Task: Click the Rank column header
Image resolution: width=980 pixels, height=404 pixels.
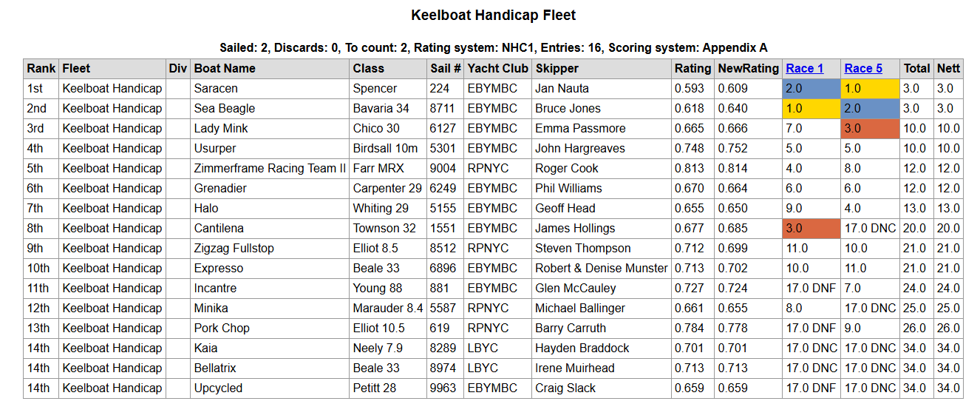Action: [41, 68]
